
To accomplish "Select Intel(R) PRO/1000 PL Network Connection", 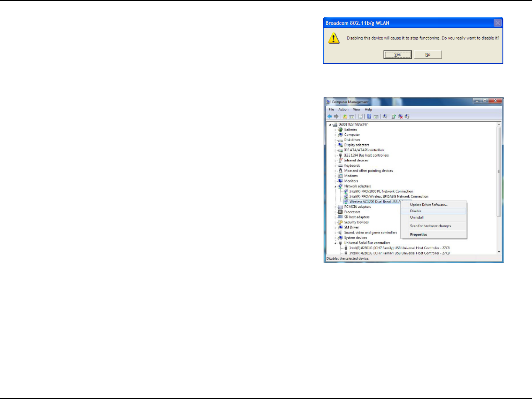I will (x=381, y=192).
